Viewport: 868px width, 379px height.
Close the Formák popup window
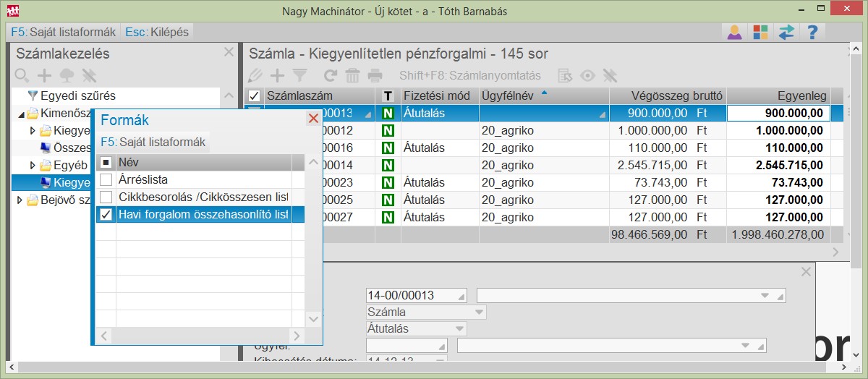[313, 119]
